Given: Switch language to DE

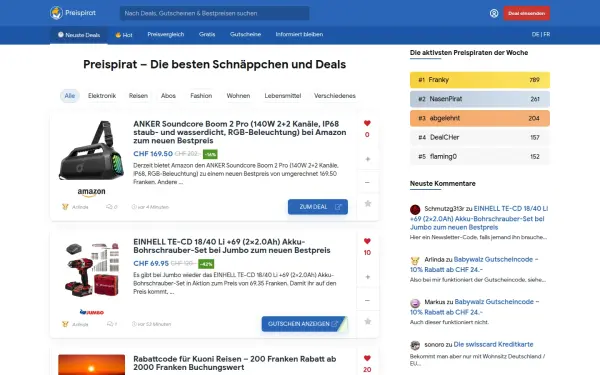Looking at the screenshot, I should 535,34.
